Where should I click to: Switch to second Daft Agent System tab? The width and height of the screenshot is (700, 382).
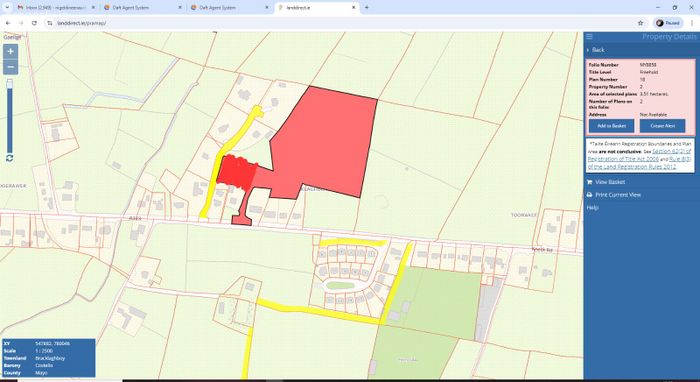click(229, 8)
